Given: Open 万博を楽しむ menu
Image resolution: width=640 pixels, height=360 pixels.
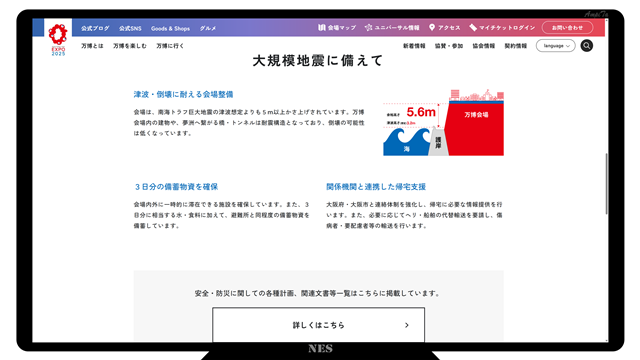Looking at the screenshot, I should pos(130,46).
